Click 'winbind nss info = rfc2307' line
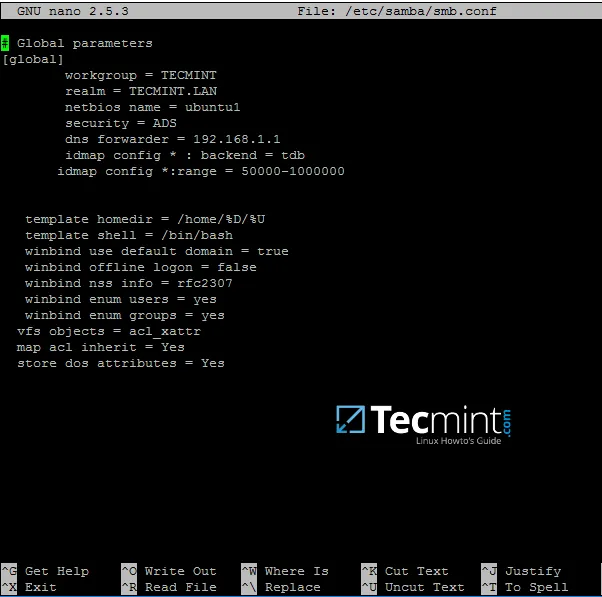This screenshot has width=602, height=597. [x=129, y=284]
